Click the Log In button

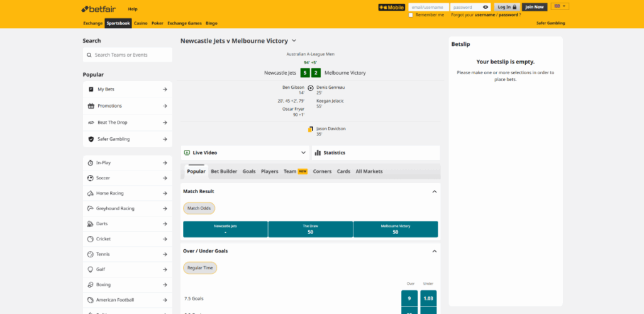[507, 7]
